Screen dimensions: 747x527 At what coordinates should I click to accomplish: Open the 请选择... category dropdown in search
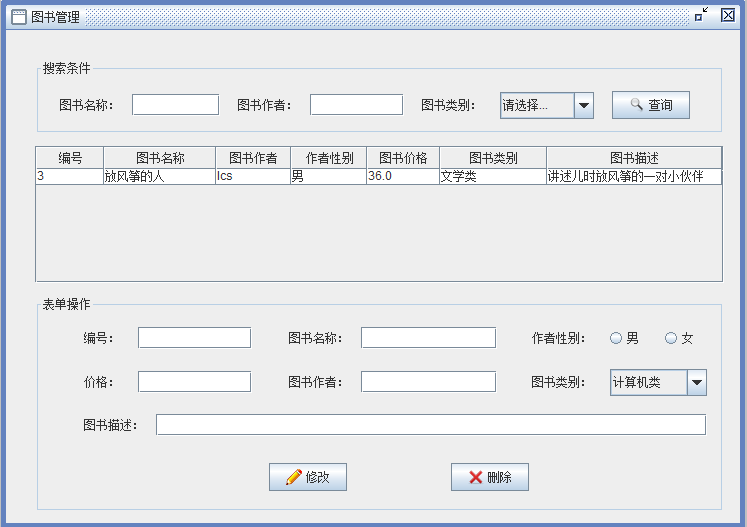pos(546,105)
